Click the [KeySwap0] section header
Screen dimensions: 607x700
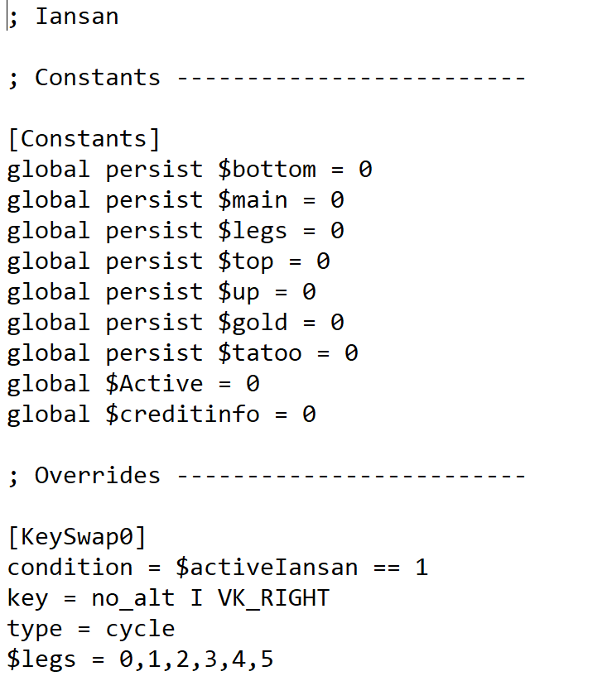click(x=77, y=536)
